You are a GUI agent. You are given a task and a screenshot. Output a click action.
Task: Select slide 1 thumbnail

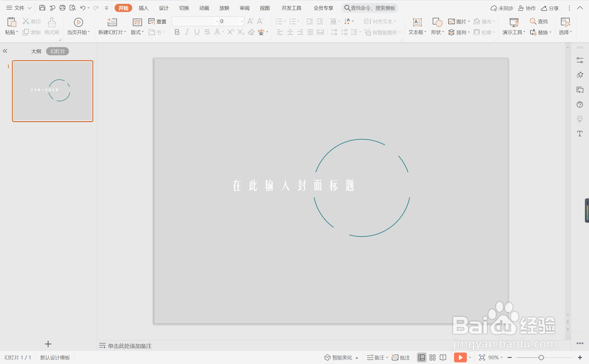(53, 91)
